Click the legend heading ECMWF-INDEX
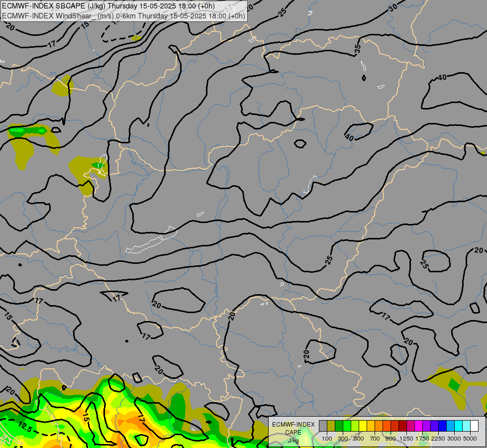 [293, 425]
